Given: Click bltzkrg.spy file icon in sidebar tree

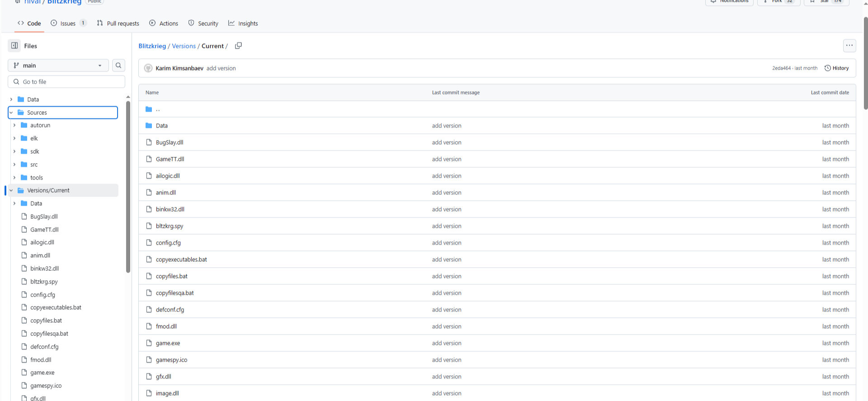Looking at the screenshot, I should click(24, 282).
